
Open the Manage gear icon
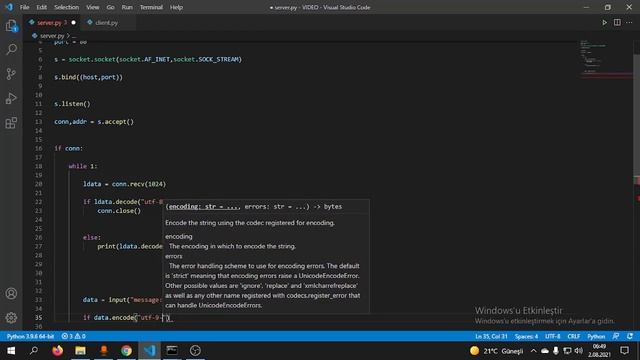(11, 317)
